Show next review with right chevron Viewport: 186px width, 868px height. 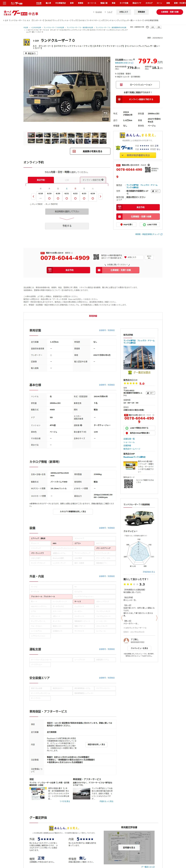pyautogui.click(x=157, y=618)
